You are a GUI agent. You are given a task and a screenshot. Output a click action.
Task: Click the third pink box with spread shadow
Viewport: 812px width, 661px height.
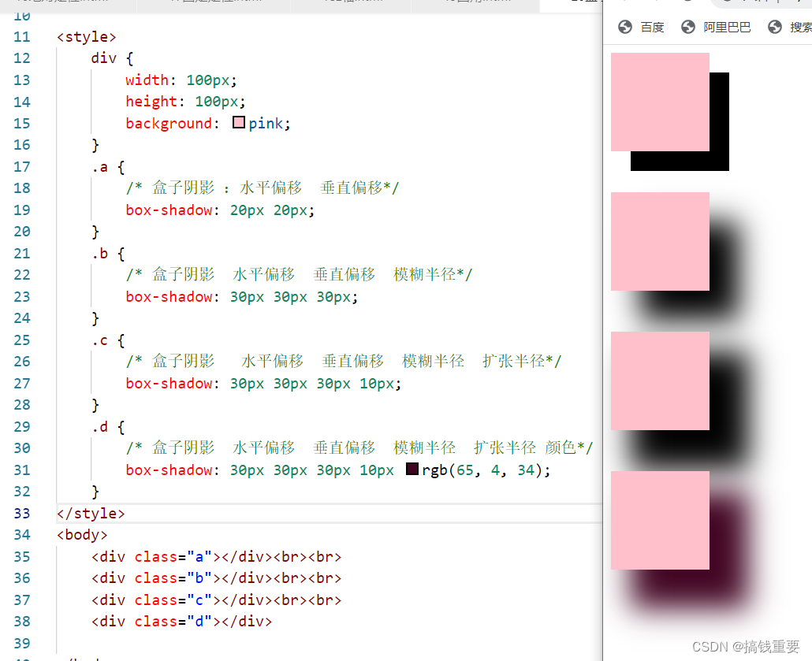click(661, 381)
